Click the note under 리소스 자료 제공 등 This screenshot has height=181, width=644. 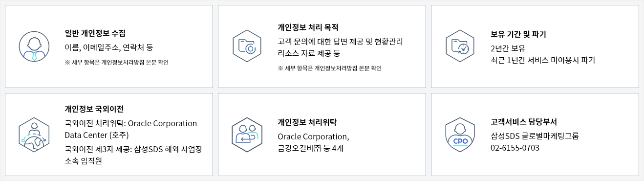pyautogui.click(x=329, y=68)
